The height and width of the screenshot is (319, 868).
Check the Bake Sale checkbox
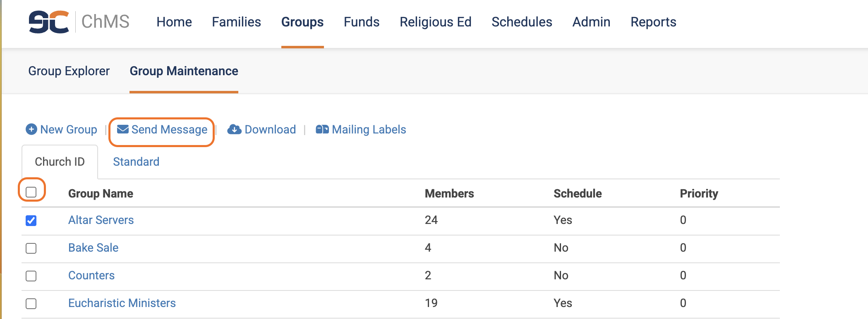pos(31,248)
